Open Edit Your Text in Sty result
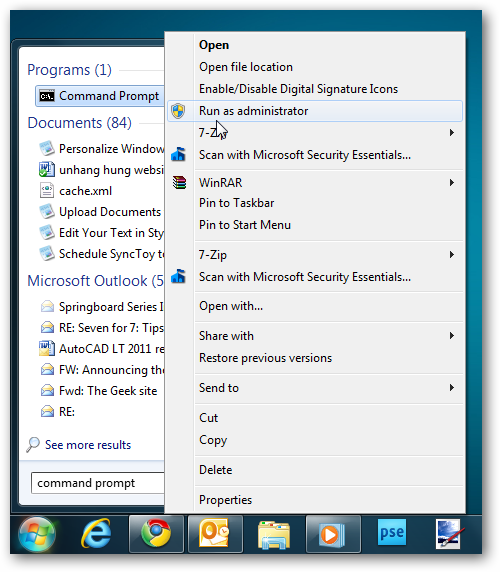Viewport: 500px width, 572px height. pos(111,233)
